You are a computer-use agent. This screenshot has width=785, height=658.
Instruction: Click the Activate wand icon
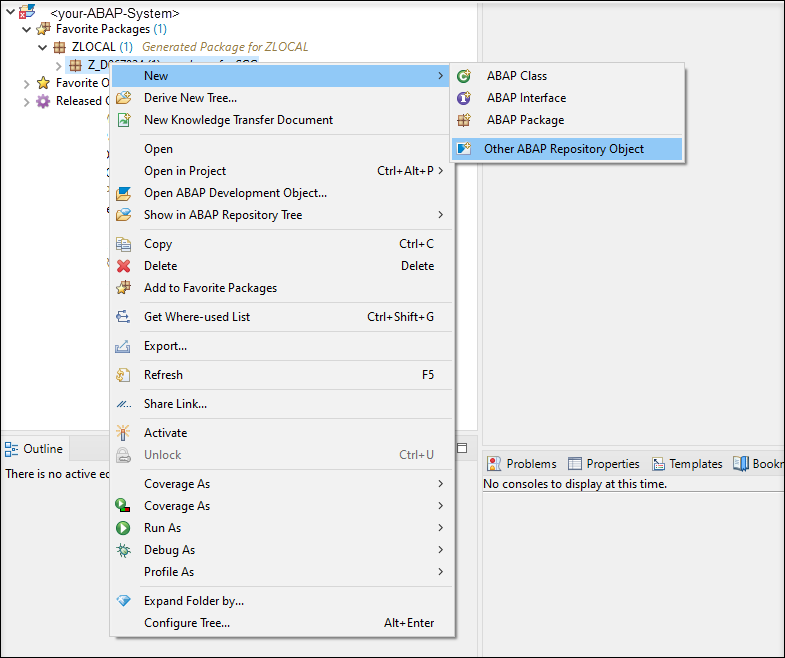click(x=123, y=433)
